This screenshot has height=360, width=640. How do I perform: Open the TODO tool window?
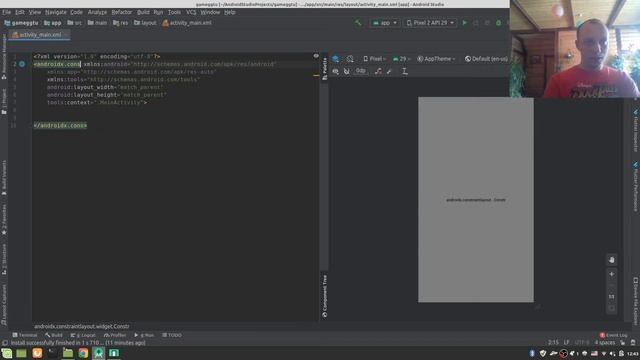[172, 335]
